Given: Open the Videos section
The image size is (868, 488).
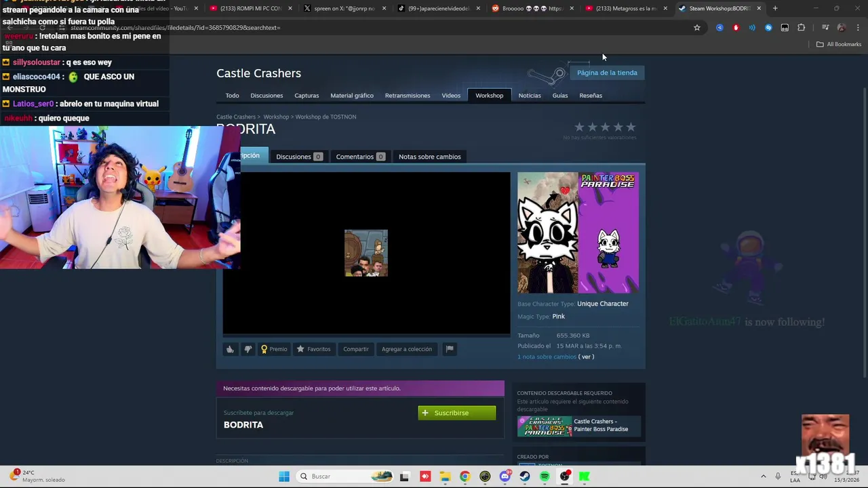Looking at the screenshot, I should click(451, 96).
